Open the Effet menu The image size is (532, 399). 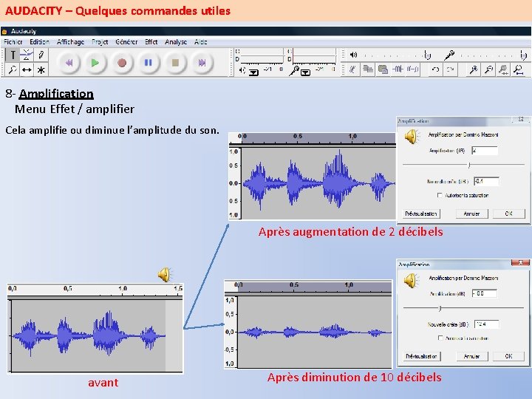[x=151, y=41]
